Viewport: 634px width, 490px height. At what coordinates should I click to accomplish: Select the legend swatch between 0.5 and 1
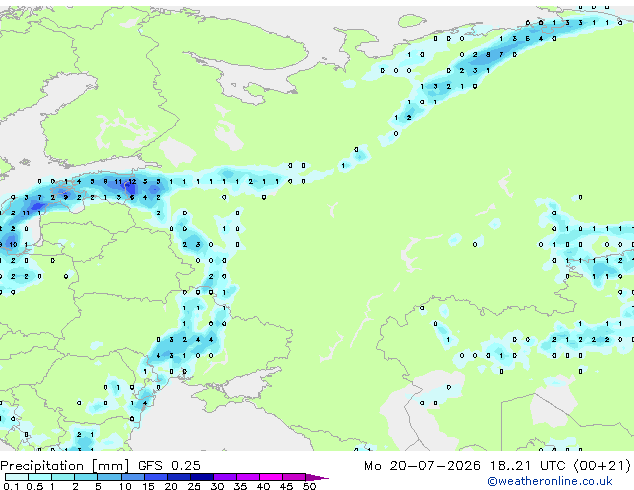click(x=40, y=477)
